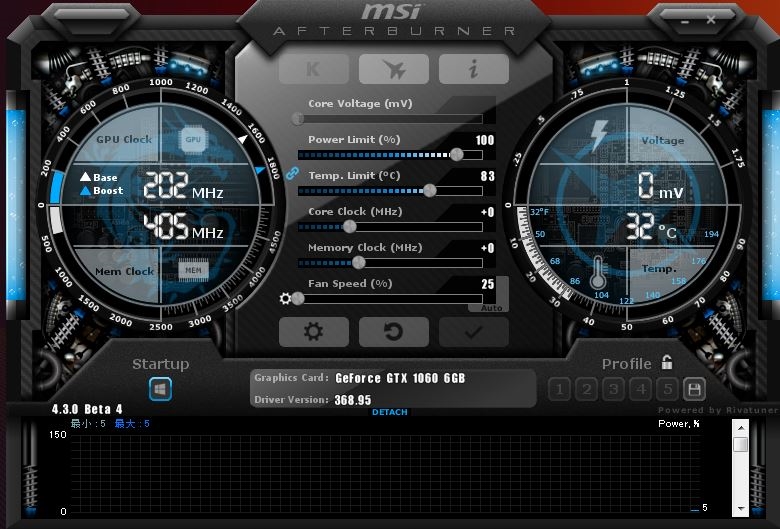
Task: Click the graph scrollbar up arrow
Action: tap(741, 427)
